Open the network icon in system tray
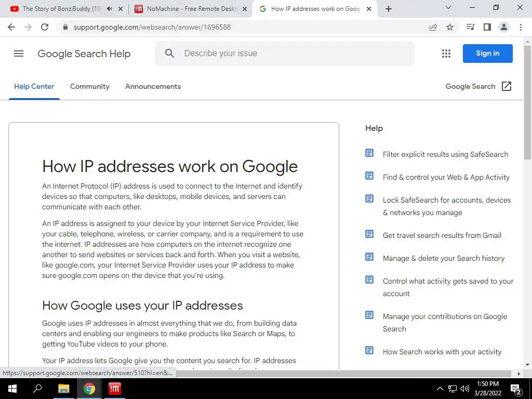The image size is (532, 399). (x=453, y=389)
